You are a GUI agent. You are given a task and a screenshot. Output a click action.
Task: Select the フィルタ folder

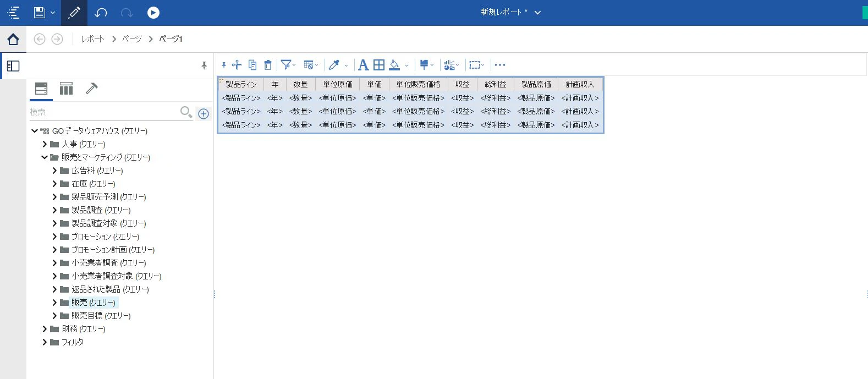coord(72,342)
